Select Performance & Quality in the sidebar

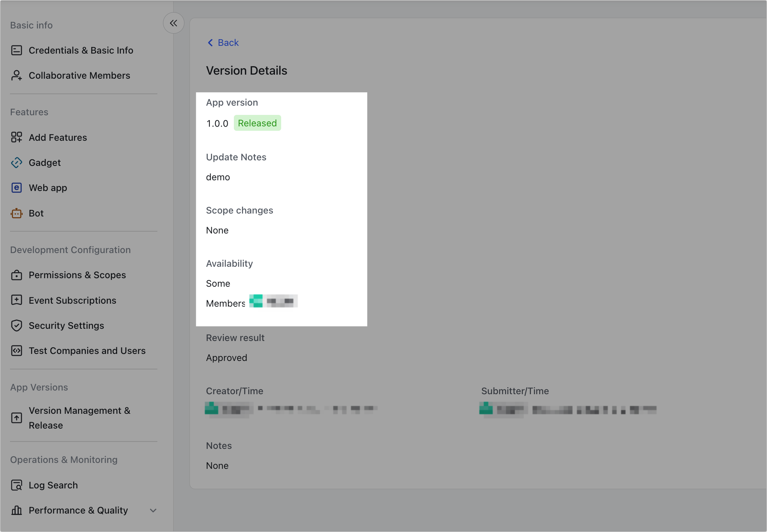[78, 510]
